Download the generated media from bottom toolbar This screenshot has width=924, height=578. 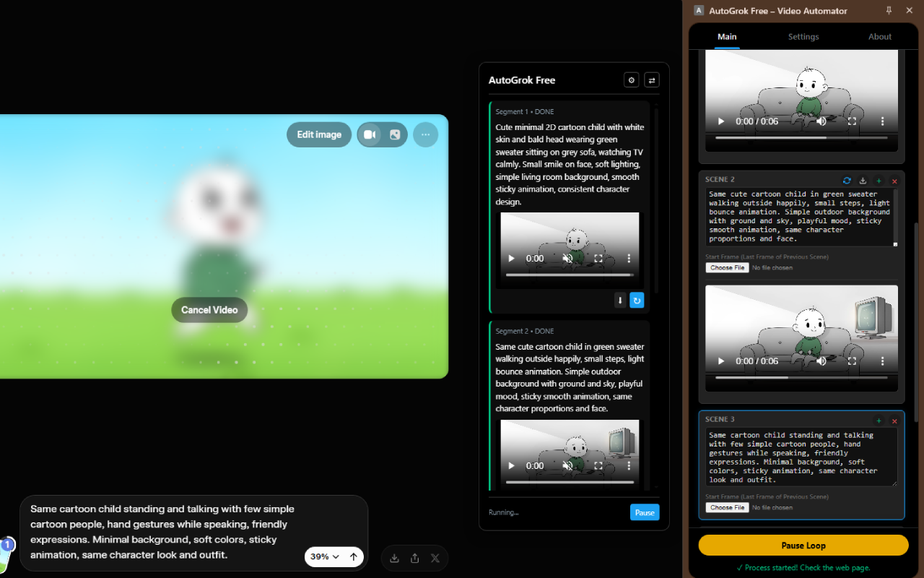click(x=394, y=558)
